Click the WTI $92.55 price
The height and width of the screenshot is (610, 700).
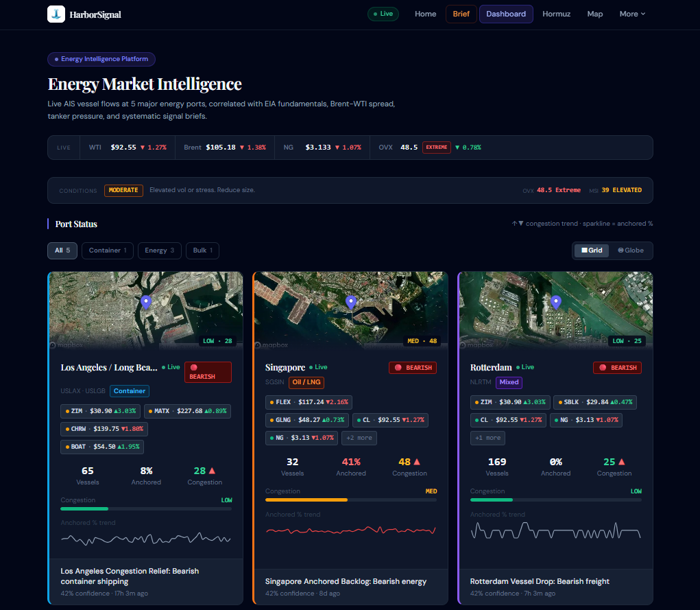point(123,147)
